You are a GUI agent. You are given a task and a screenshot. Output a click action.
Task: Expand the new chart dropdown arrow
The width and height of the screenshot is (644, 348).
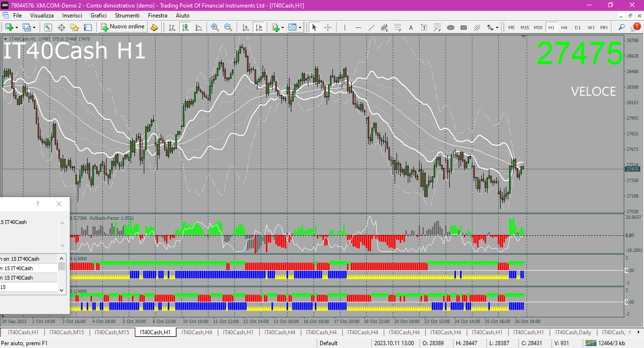pos(17,27)
